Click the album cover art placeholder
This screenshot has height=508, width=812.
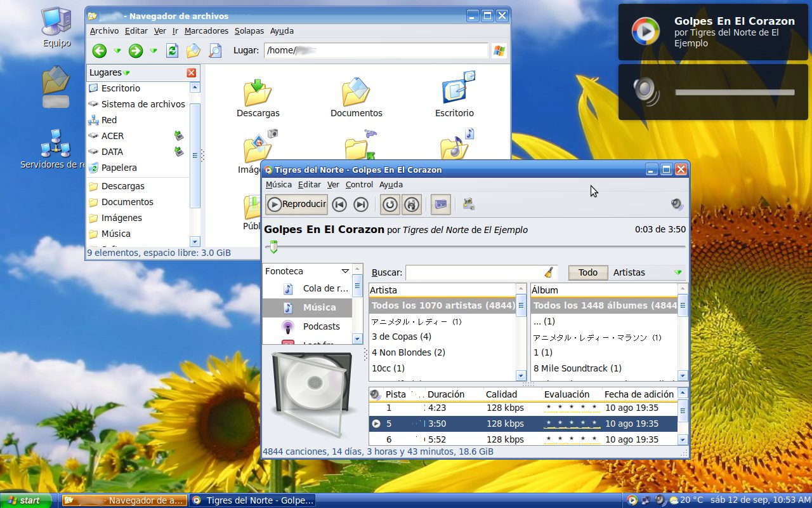311,395
